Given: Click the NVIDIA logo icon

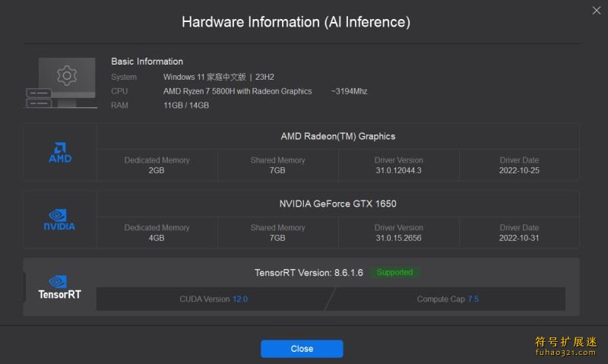Looking at the screenshot, I should point(59,220).
